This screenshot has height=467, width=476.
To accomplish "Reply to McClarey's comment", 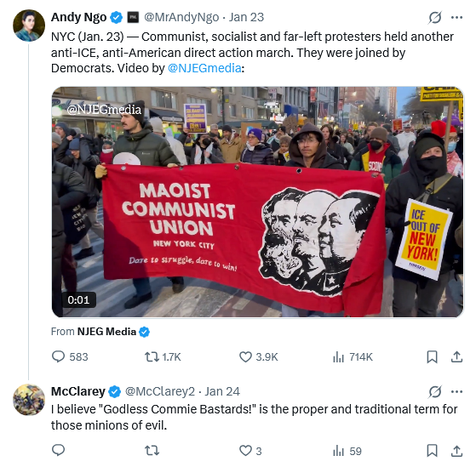I will coord(58,450).
